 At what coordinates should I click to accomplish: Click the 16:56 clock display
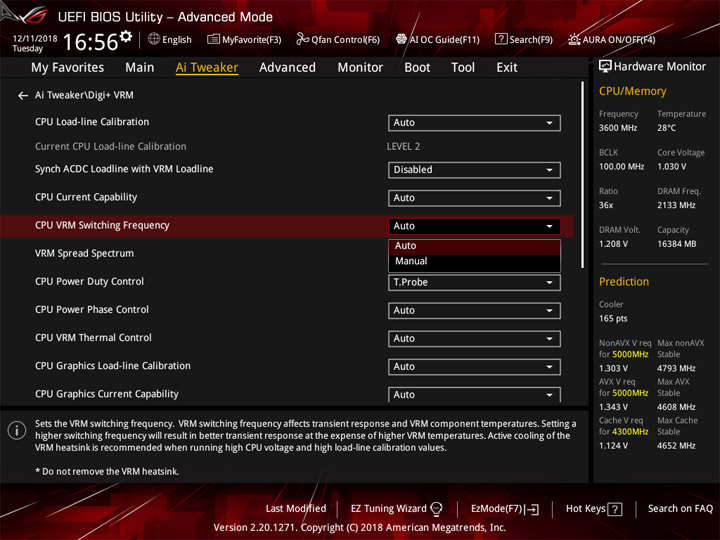[90, 42]
